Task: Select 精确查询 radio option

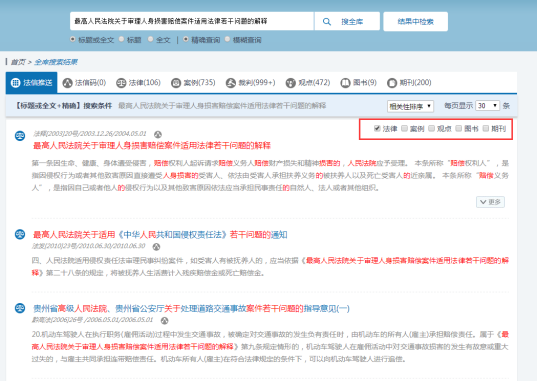Action: click(186, 39)
